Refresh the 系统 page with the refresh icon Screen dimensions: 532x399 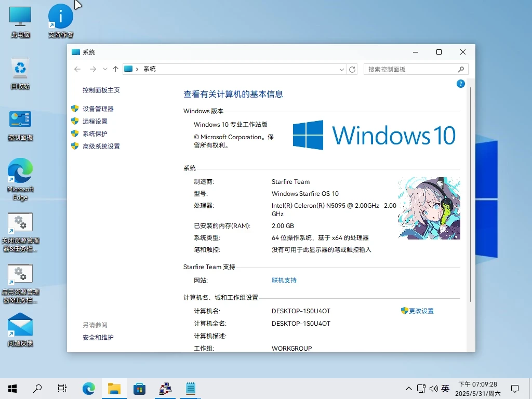click(352, 69)
